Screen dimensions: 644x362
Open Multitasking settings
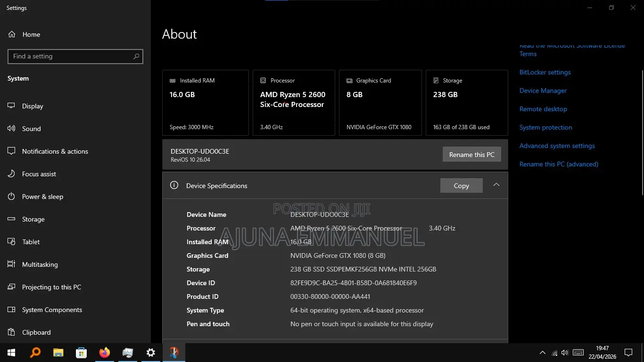tap(75, 264)
